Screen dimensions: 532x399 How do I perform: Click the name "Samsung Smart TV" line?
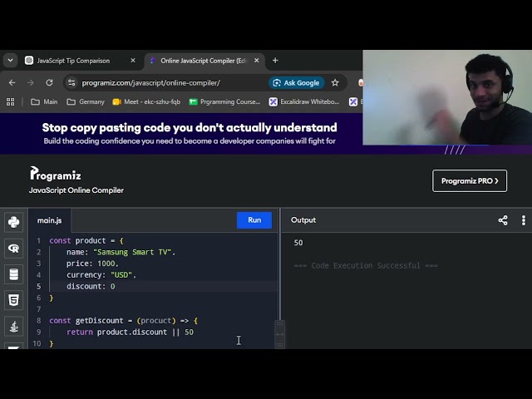pyautogui.click(x=121, y=252)
